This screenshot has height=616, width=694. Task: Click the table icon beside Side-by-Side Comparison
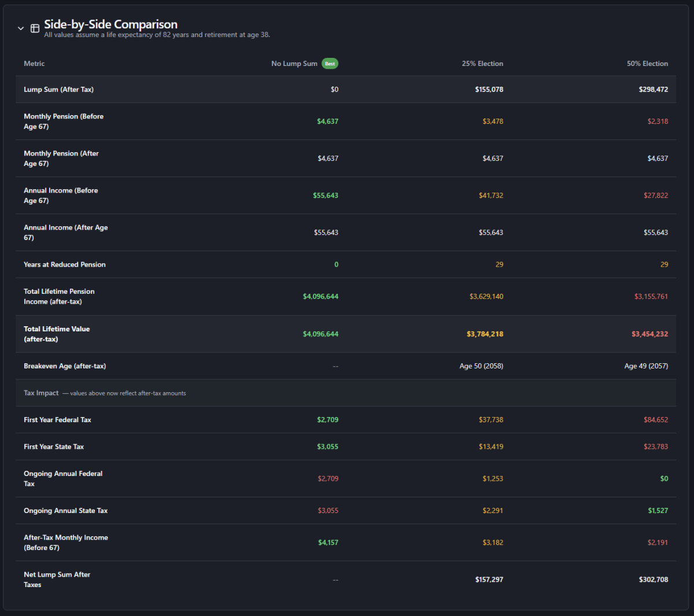pyautogui.click(x=35, y=28)
